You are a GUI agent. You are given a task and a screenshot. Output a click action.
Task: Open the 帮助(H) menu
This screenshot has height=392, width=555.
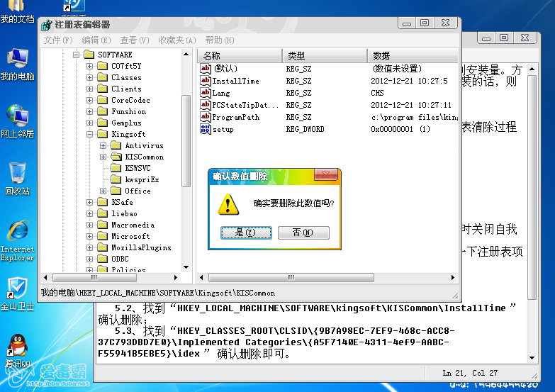[x=220, y=40]
